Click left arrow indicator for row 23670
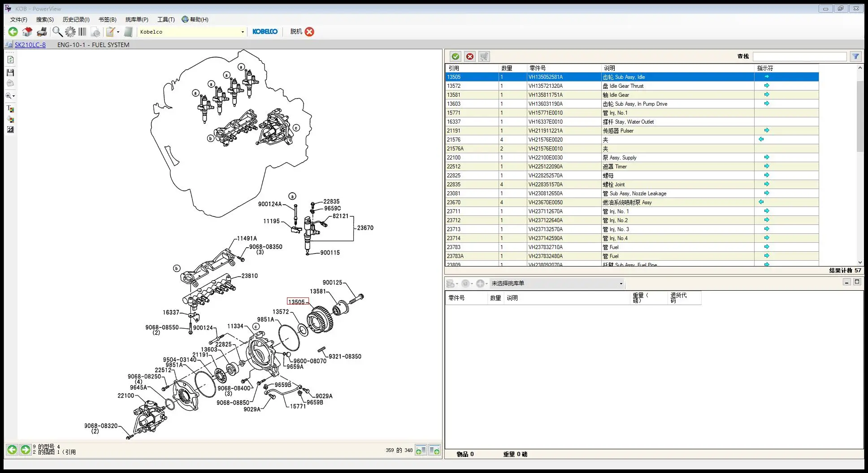The width and height of the screenshot is (868, 473). point(761,202)
